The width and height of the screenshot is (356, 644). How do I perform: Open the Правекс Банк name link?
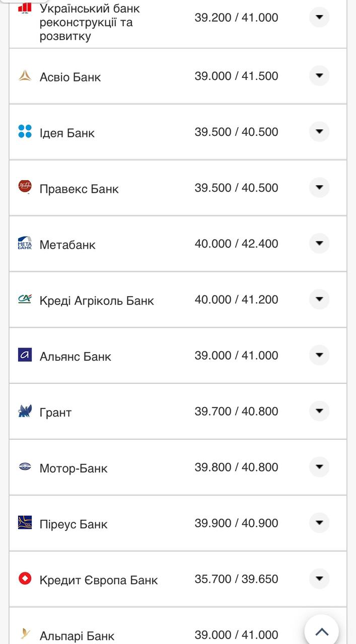[79, 189]
